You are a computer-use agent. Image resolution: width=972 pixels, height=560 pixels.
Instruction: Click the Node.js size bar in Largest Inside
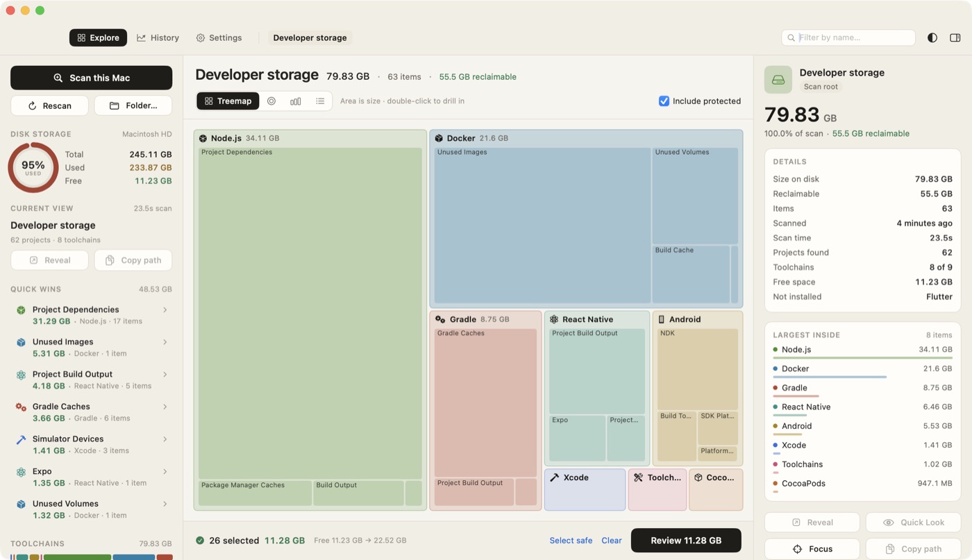(863, 358)
